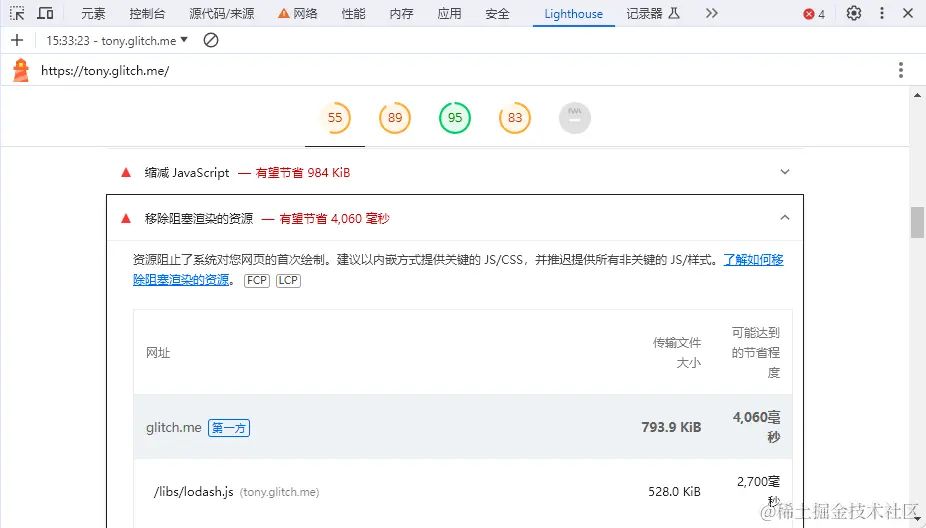This screenshot has width=926, height=528.
Task: Click the 4,060毫秒 savings value
Action: [x=757, y=427]
